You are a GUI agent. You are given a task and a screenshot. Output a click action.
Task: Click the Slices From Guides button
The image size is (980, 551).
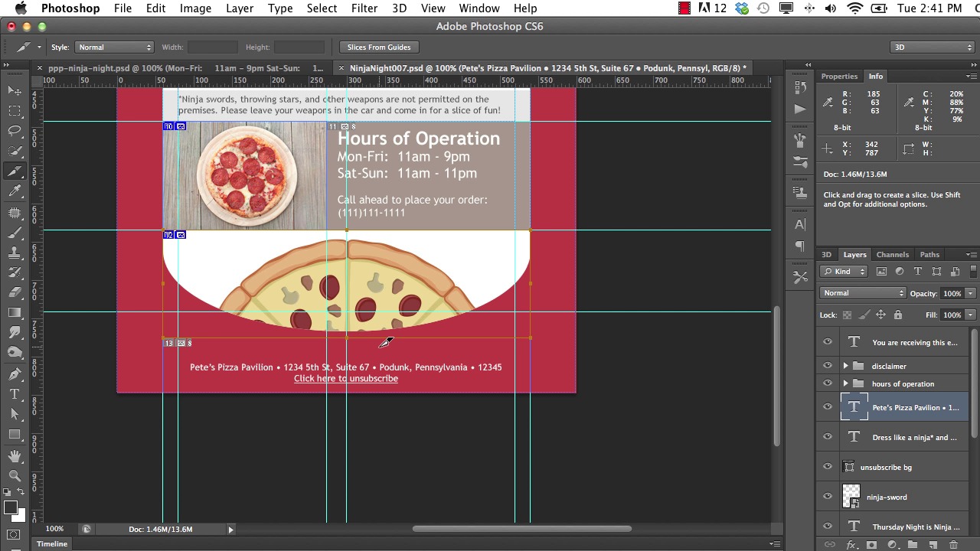tap(379, 47)
